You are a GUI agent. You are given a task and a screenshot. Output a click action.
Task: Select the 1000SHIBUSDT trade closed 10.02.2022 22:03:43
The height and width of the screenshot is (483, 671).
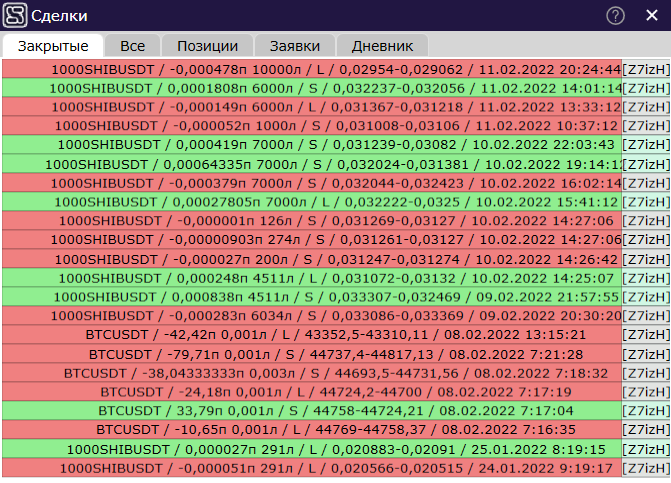(312, 145)
